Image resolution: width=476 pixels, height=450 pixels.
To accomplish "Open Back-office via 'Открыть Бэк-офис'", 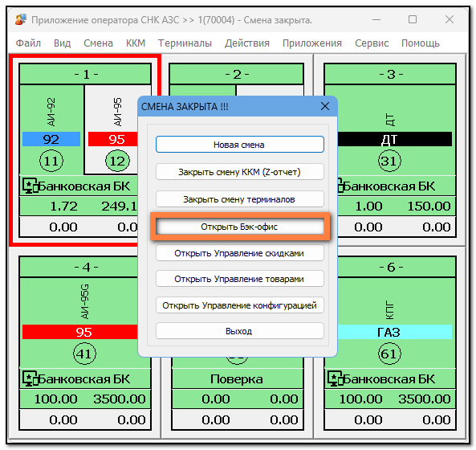I will [x=240, y=227].
